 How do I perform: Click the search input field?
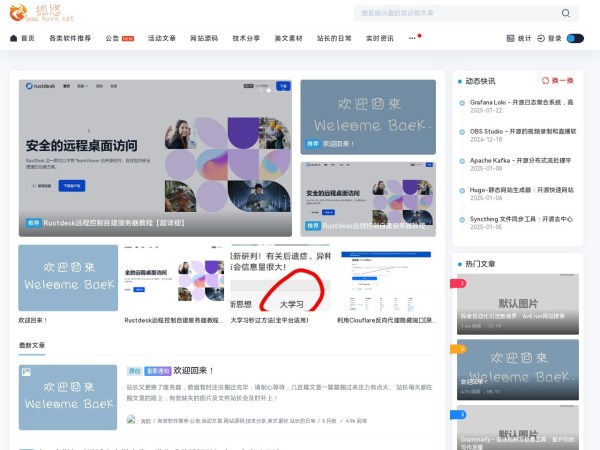click(455, 14)
